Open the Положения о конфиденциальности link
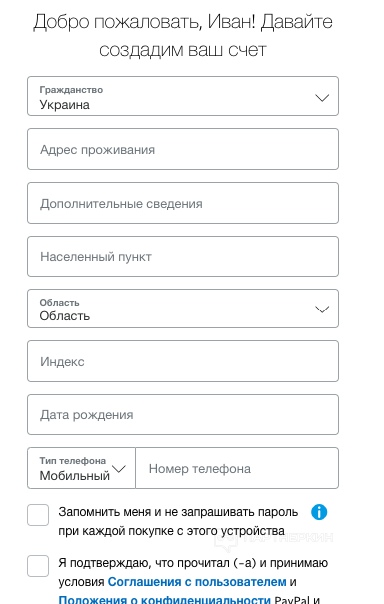Viewport: 384px width, 604px height. 164,600
